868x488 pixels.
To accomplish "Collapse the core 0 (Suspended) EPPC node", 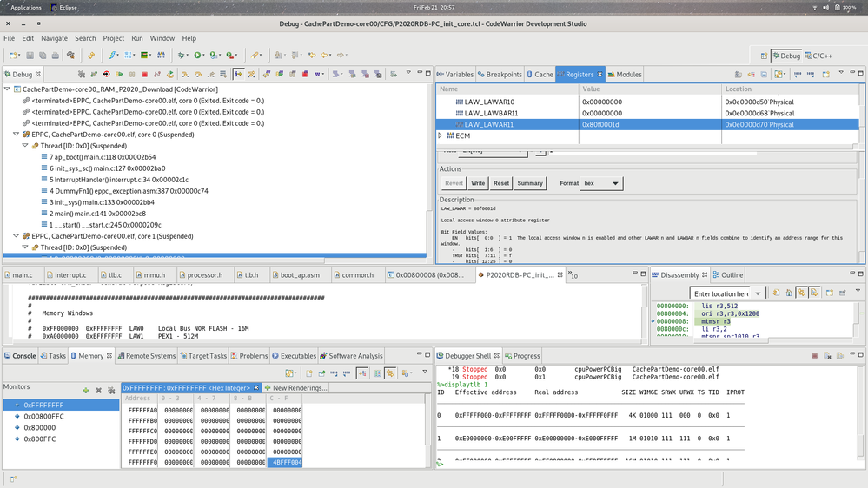I will click(16, 135).
